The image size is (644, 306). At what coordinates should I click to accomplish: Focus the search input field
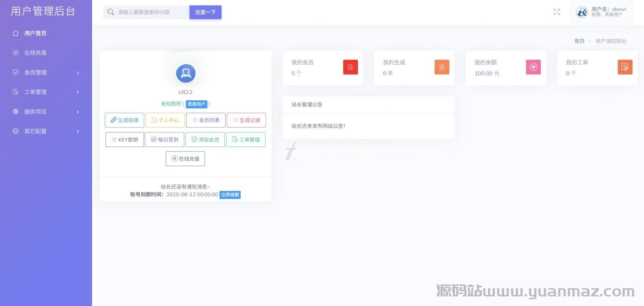(153, 12)
